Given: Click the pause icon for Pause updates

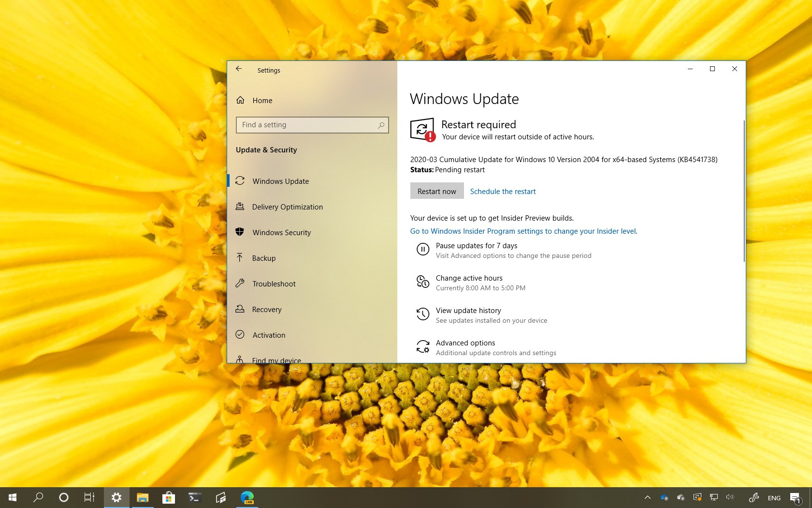Looking at the screenshot, I should tap(423, 249).
